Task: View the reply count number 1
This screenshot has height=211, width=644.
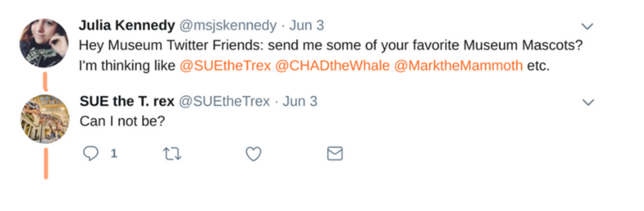Action: coord(114,154)
